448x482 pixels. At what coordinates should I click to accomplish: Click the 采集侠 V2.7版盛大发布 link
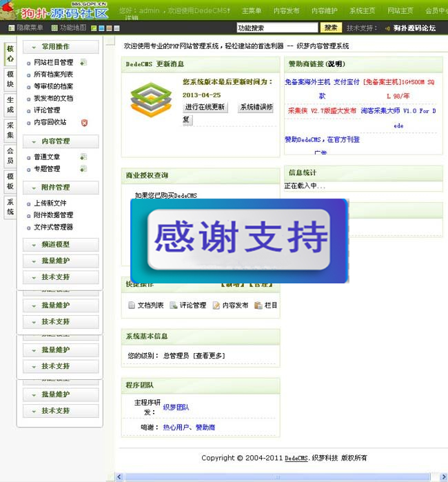point(322,110)
